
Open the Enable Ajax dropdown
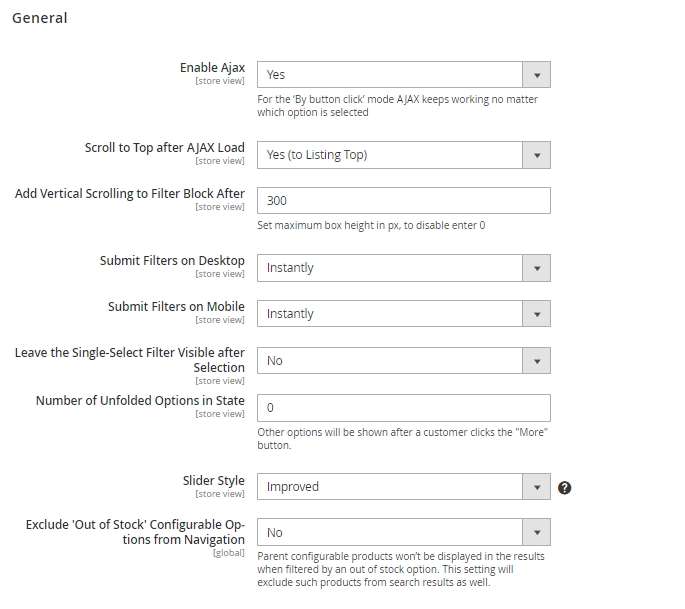(x=404, y=75)
